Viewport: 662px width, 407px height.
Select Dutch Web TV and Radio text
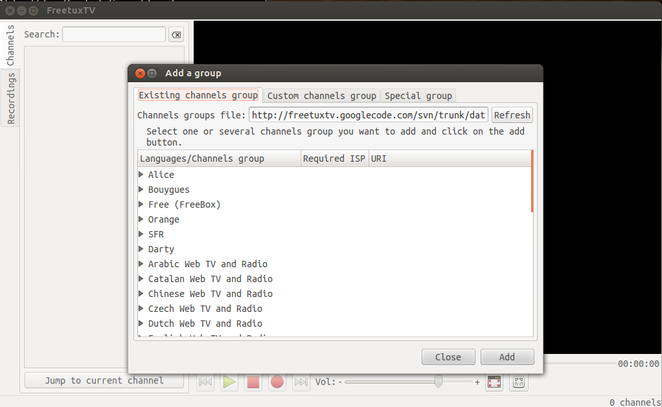pyautogui.click(x=205, y=323)
